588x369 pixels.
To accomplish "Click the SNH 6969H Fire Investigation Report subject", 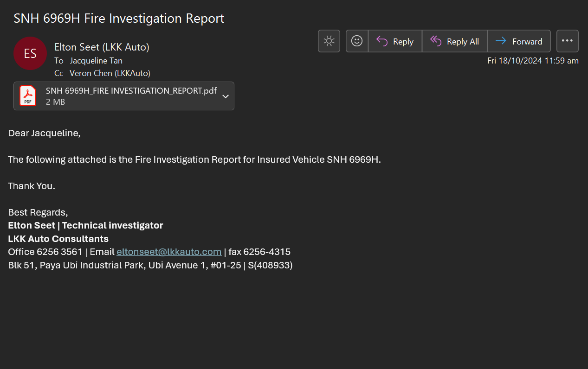I will (119, 19).
